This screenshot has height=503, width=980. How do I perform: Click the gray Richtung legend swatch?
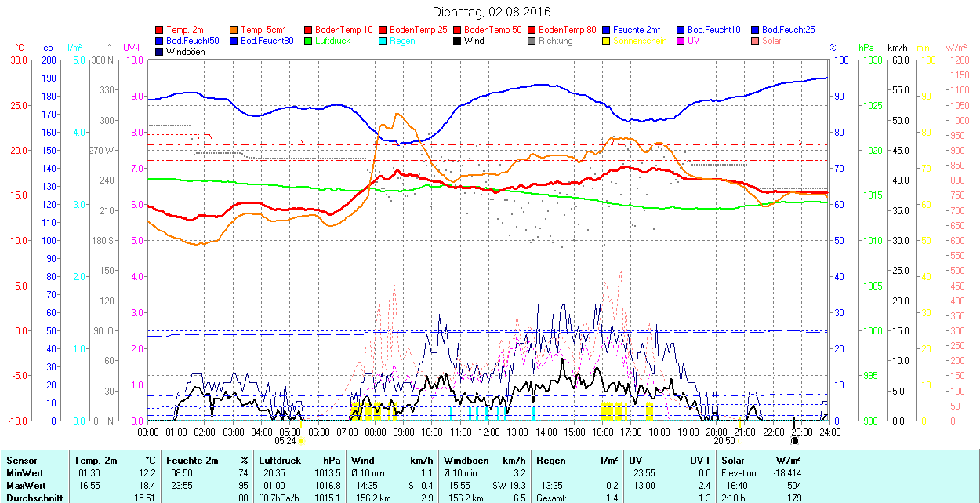click(x=532, y=41)
